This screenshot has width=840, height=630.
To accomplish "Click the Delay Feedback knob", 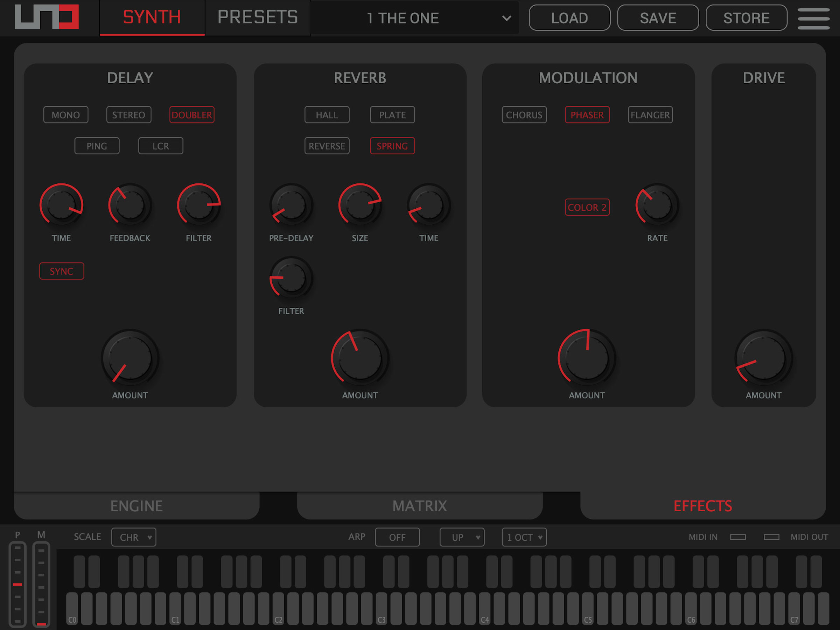I will [x=130, y=205].
